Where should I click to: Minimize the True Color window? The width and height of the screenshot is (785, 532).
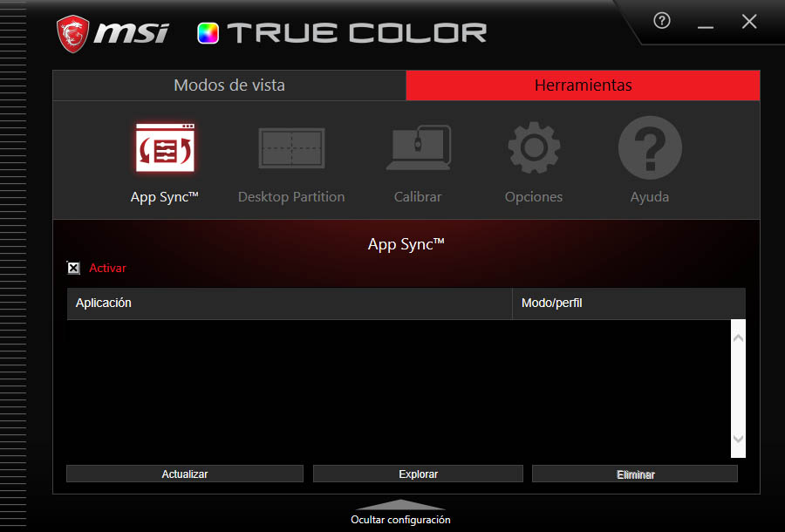coord(706,24)
